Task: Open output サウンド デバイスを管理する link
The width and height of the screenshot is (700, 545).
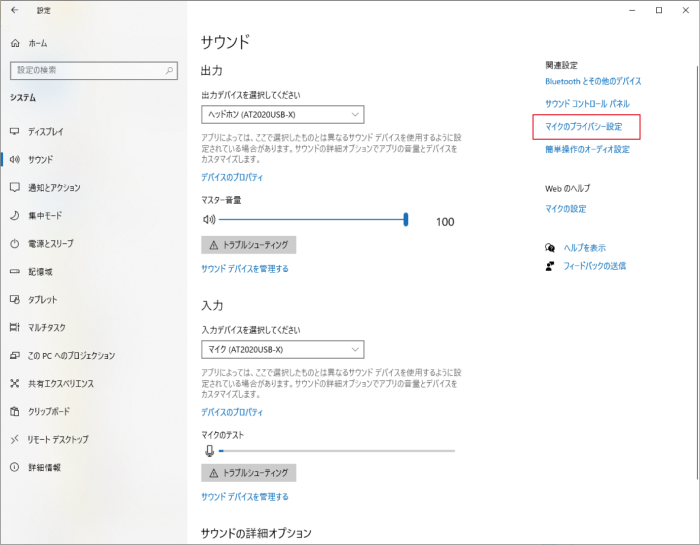Action: tap(245, 269)
